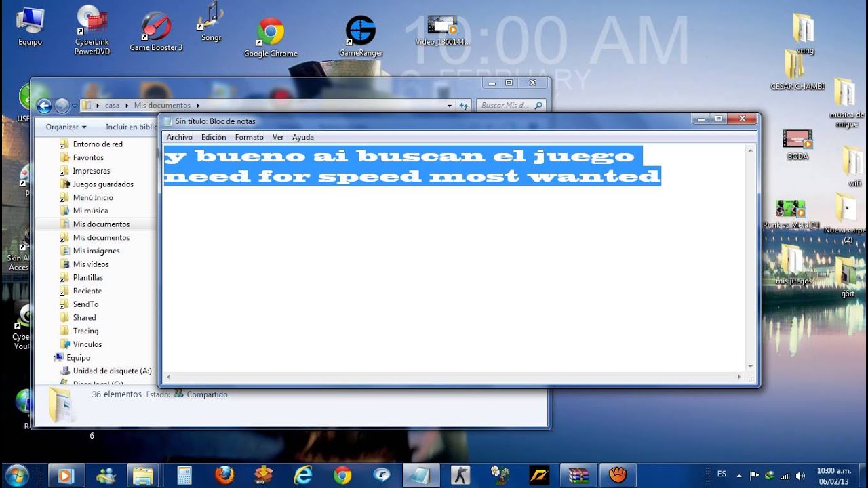This screenshot has height=488, width=868.
Task: Select Mi música in tree
Action: coord(90,211)
